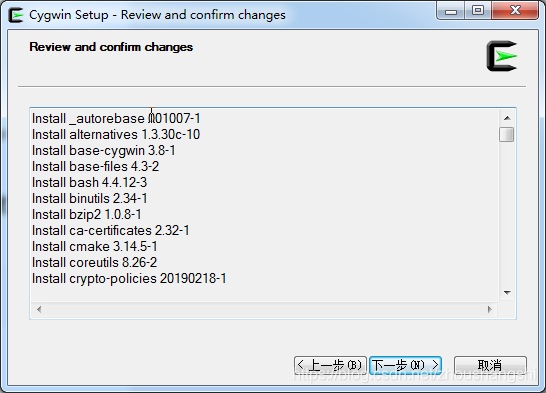Go back with 上一步 (B) button
Image resolution: width=546 pixels, height=393 pixels.
coord(330,365)
